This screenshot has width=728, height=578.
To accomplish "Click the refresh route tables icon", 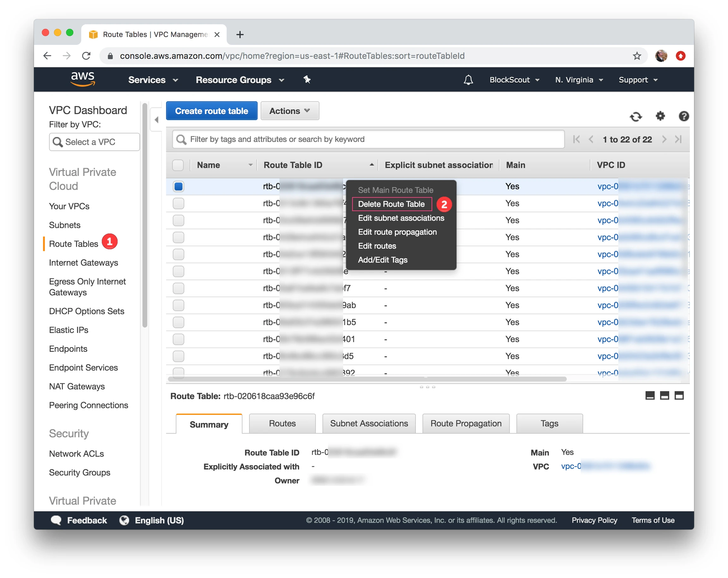I will click(635, 117).
